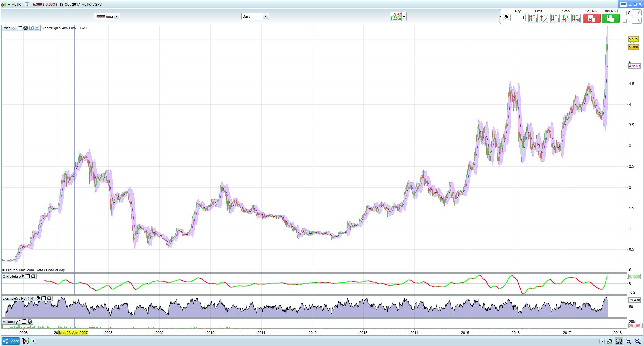Zoom out the chart horizontally
Screen dimensions: 644x346
[628, 341]
